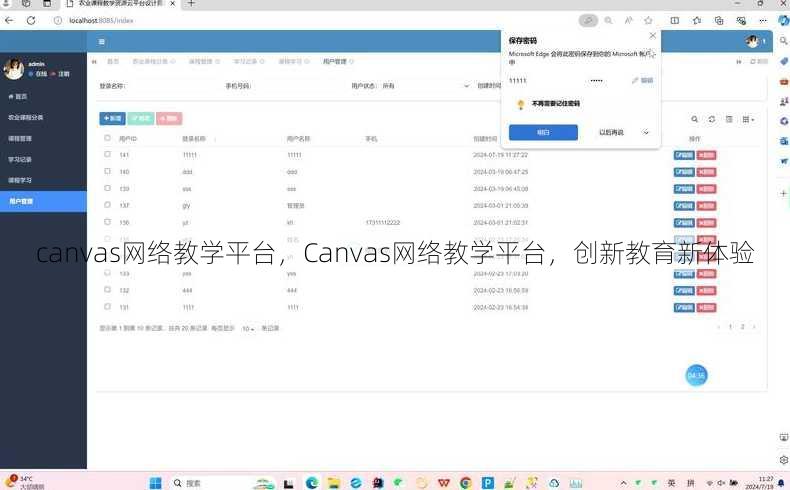Screen dimensions: 790x490
Task: Click the table refresh icon
Action: coord(711,119)
